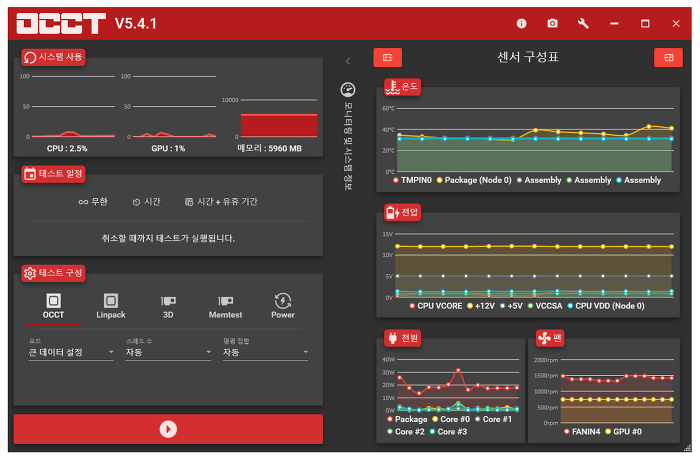
Task: Collapse the monitoring panel with left chevron
Action: coord(348,61)
